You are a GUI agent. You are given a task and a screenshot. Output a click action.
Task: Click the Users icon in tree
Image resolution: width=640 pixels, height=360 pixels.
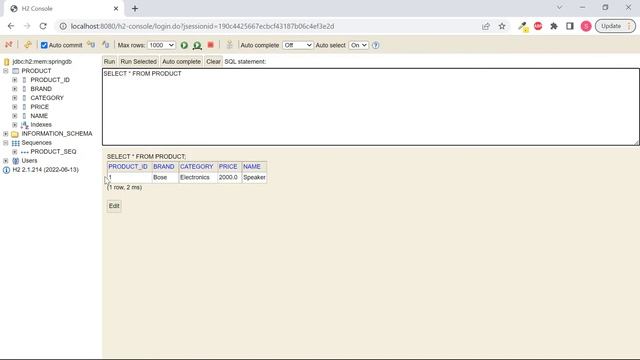click(16, 161)
